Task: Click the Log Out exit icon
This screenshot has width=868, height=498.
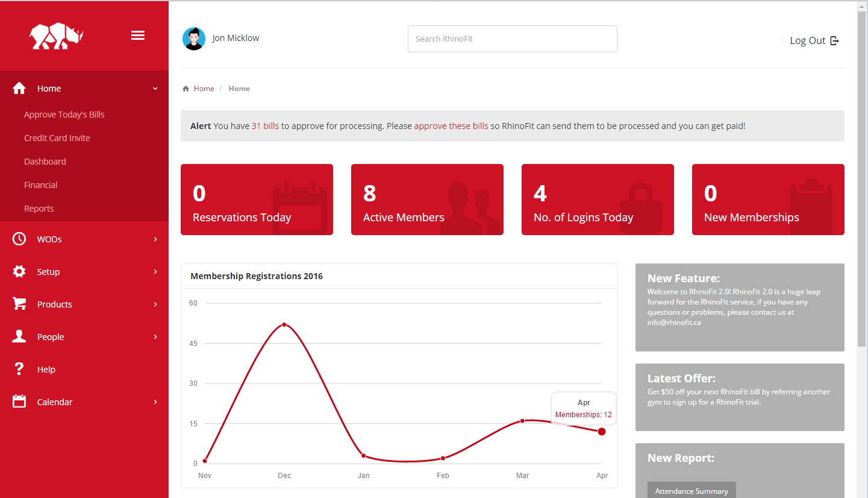Action: [x=834, y=40]
